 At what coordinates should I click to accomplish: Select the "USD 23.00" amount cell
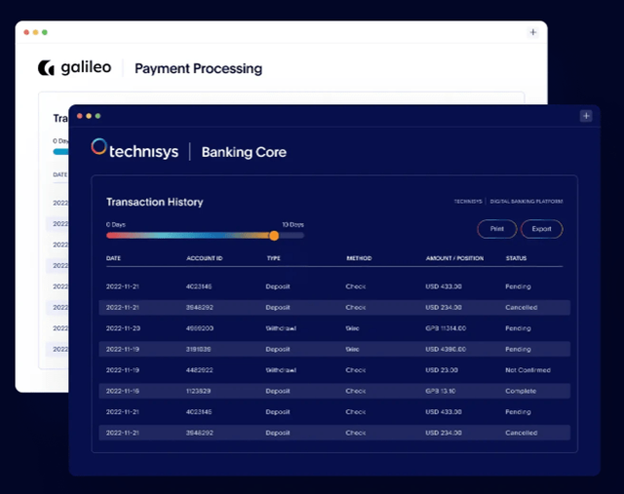[442, 370]
